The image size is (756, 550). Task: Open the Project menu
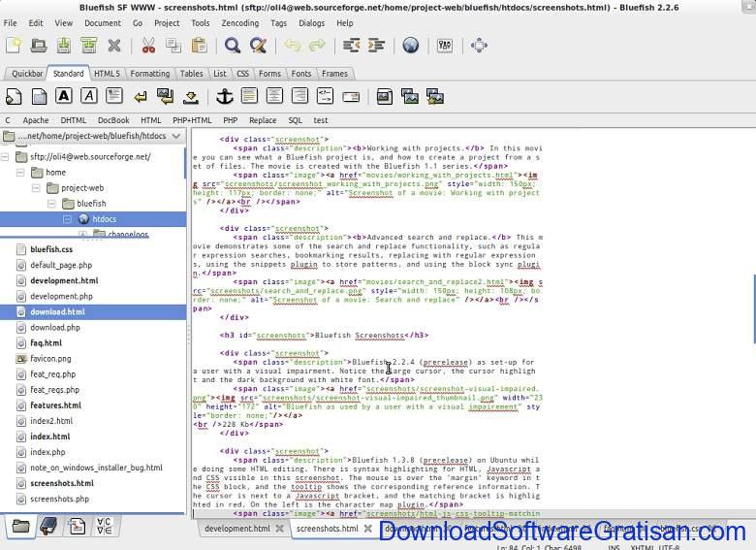pyautogui.click(x=167, y=23)
